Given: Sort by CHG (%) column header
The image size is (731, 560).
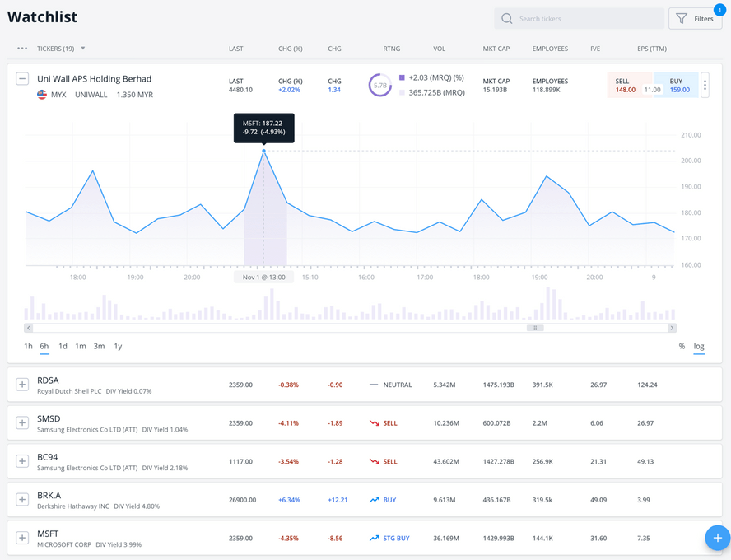Looking at the screenshot, I should [291, 49].
